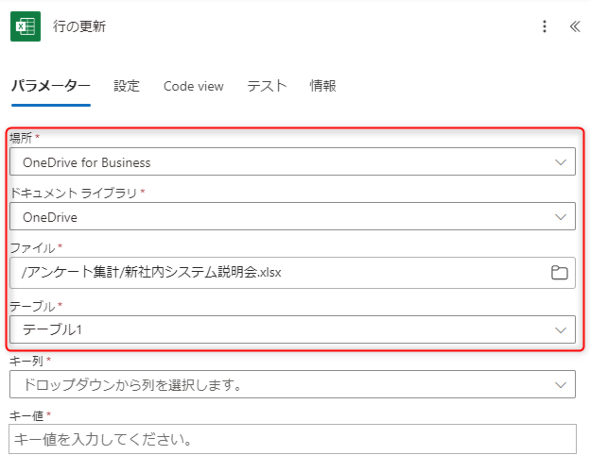The height and width of the screenshot is (472, 590).
Task: Expand the テーブル dropdown chevron
Action: (x=560, y=330)
